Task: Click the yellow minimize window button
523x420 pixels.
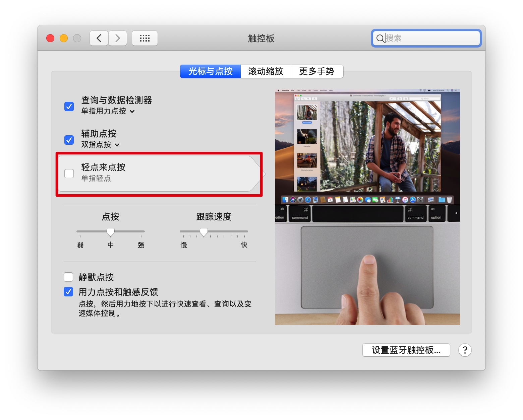Action: [x=64, y=38]
